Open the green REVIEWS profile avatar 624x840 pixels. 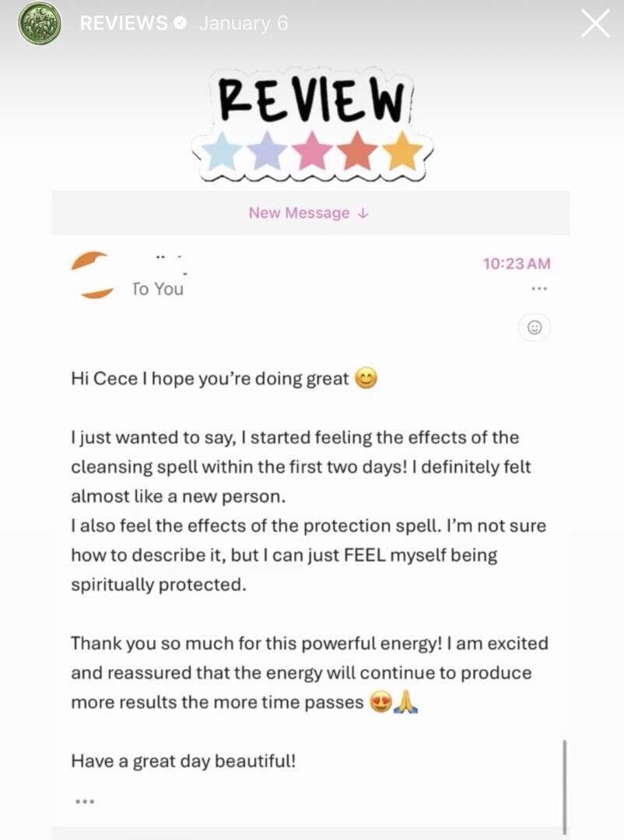point(39,23)
